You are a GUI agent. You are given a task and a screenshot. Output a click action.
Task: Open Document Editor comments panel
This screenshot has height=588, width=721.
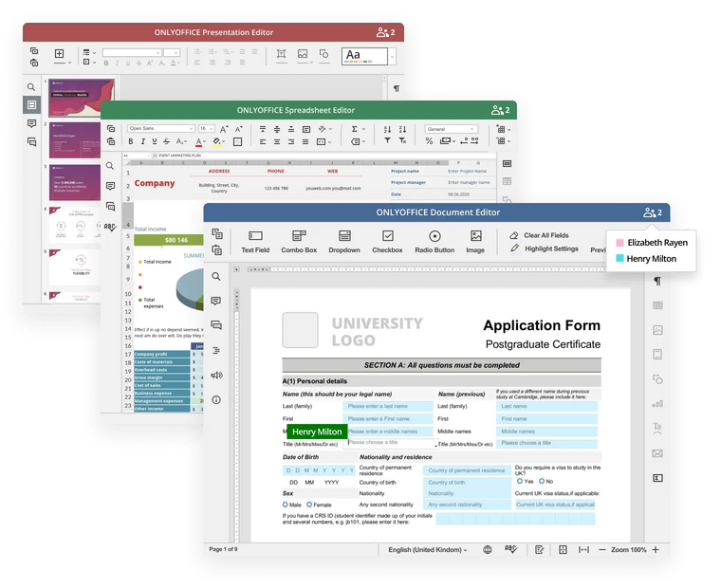(216, 301)
